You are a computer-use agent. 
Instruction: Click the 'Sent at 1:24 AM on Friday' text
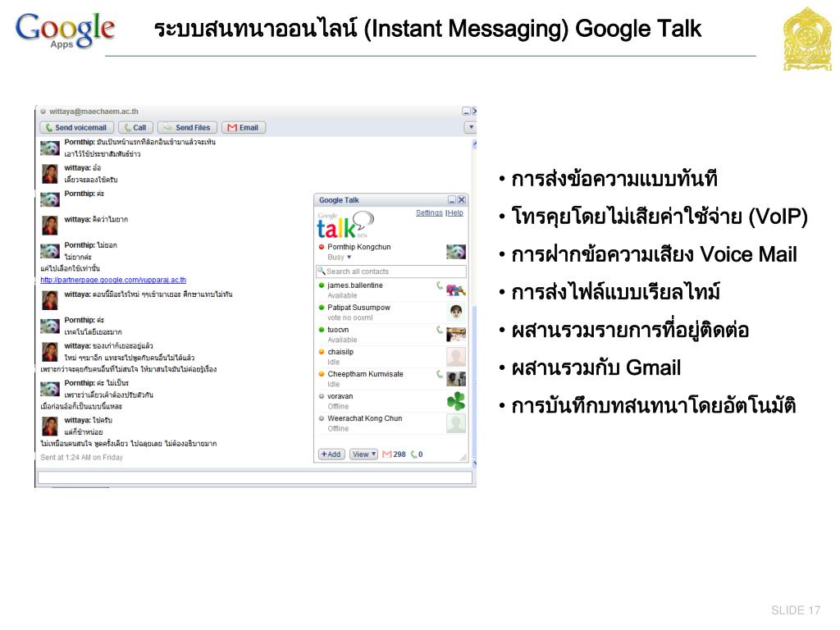point(81,458)
